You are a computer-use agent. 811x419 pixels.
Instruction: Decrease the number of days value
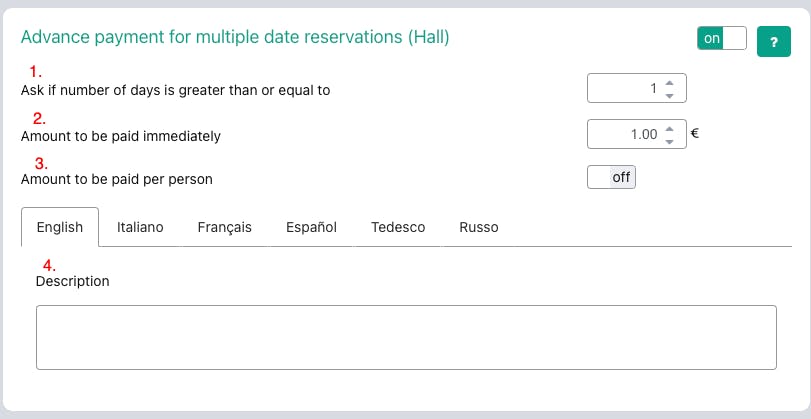pyautogui.click(x=669, y=96)
